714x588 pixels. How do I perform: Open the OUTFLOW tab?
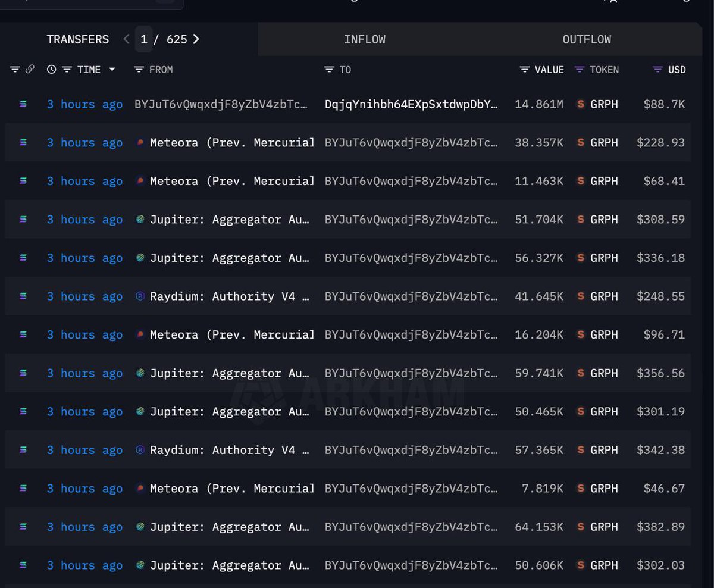point(587,39)
